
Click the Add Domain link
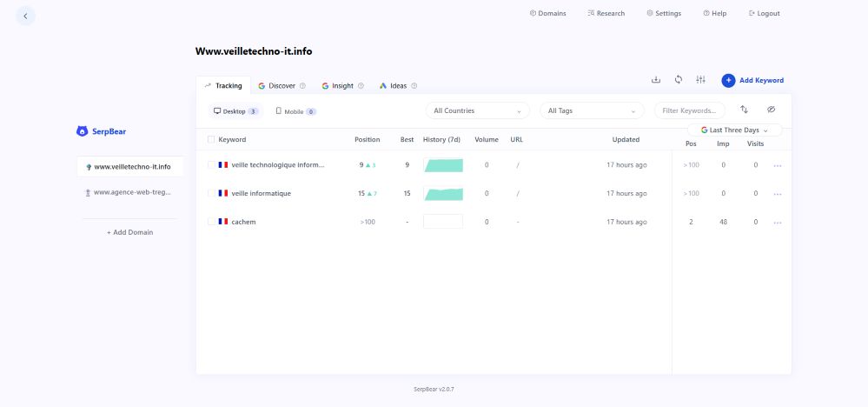[129, 232]
